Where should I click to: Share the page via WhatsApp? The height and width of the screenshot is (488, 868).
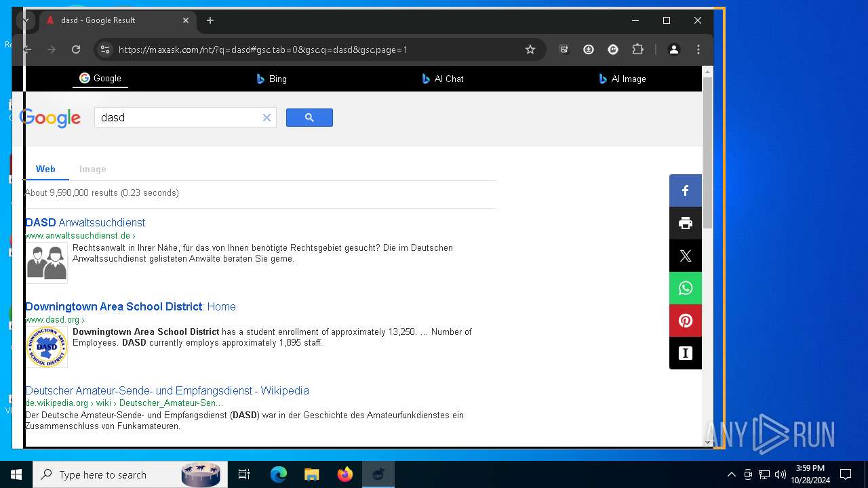point(686,288)
